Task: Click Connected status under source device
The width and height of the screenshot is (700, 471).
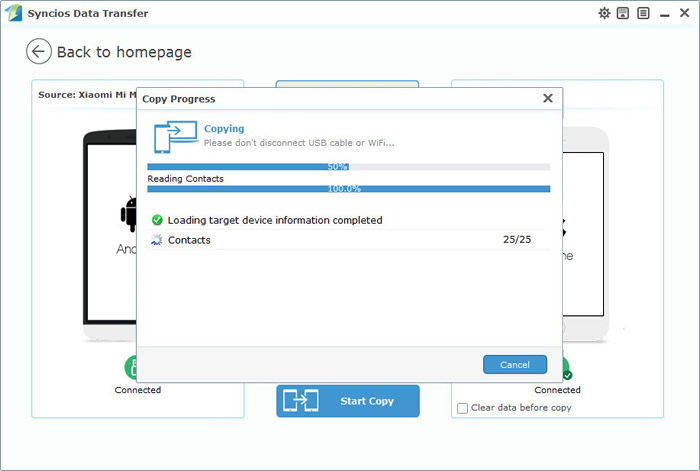Action: pyautogui.click(x=138, y=390)
